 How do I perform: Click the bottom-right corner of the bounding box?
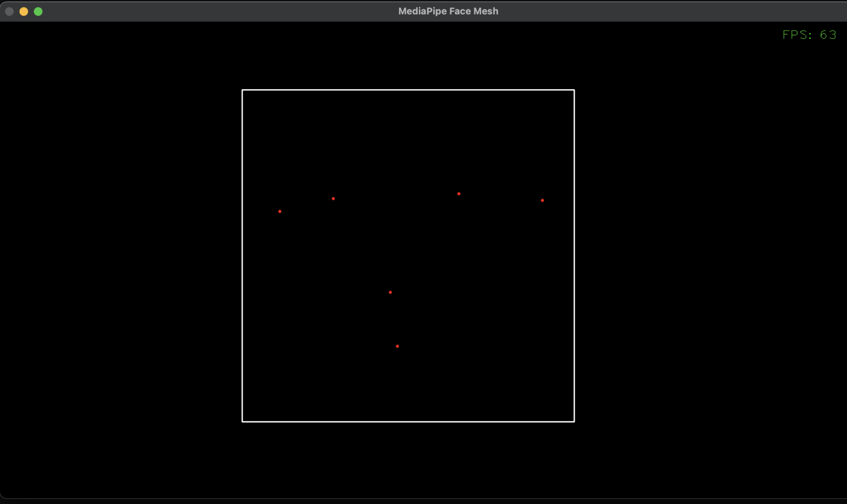click(x=574, y=422)
